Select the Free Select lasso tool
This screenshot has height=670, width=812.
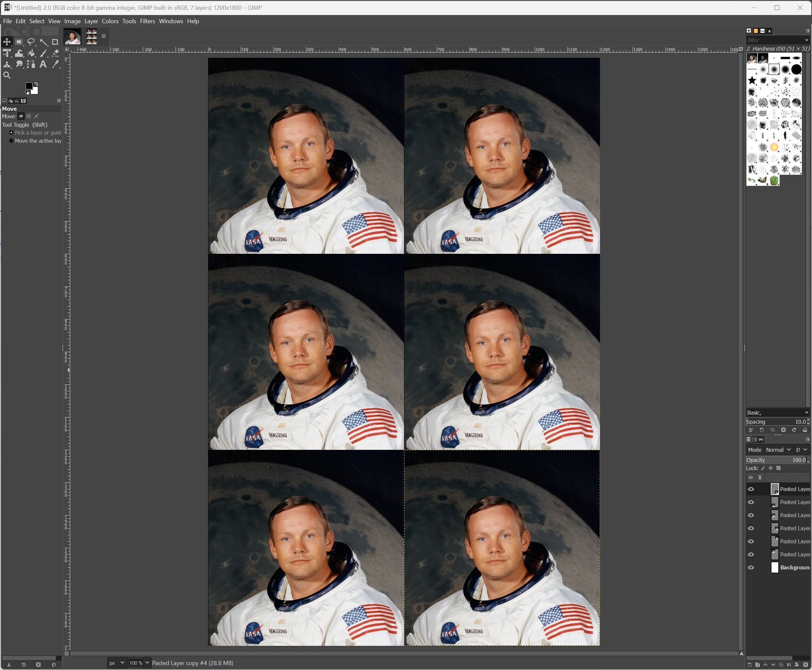point(31,42)
